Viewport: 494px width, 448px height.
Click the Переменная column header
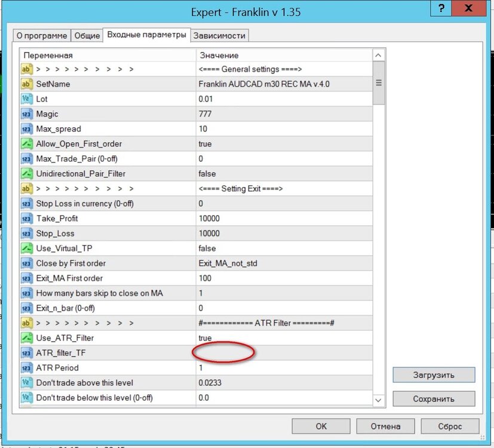tap(108, 56)
